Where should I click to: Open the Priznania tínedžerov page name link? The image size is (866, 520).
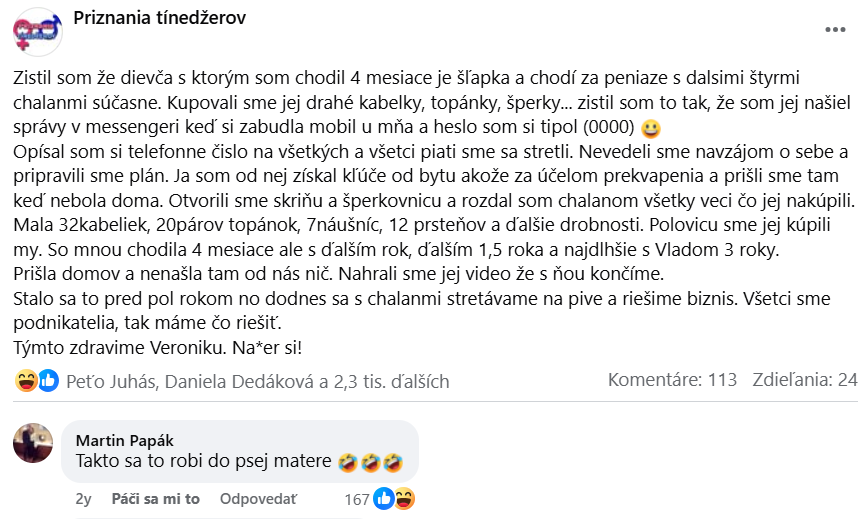[160, 19]
